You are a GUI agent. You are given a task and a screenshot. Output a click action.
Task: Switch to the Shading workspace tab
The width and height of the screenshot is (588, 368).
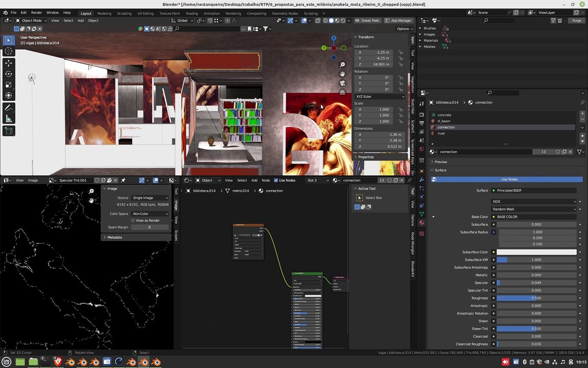point(191,13)
